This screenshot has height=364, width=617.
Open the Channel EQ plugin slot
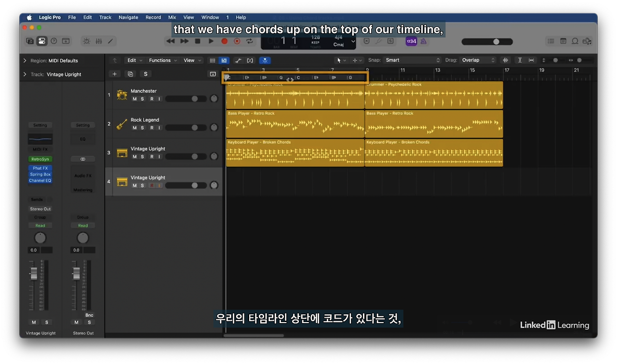coord(40,181)
